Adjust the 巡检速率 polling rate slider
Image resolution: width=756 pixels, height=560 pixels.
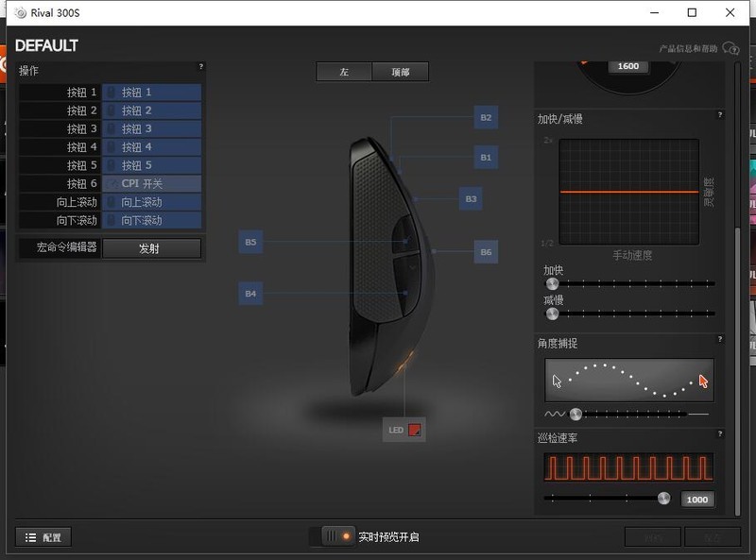point(661,500)
